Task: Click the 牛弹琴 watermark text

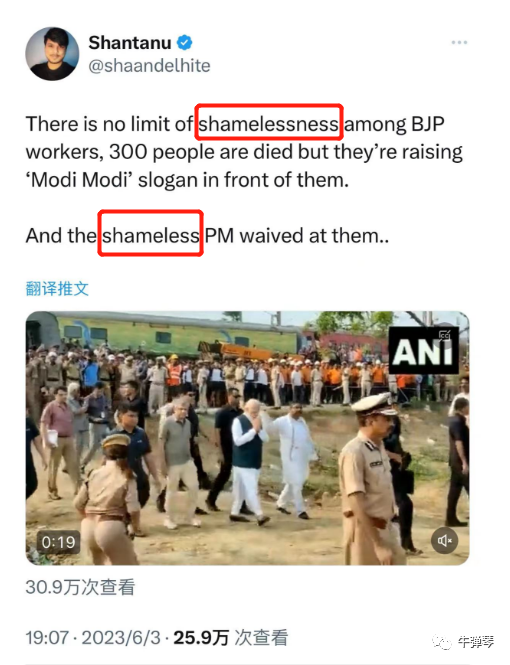Action: pos(476,642)
